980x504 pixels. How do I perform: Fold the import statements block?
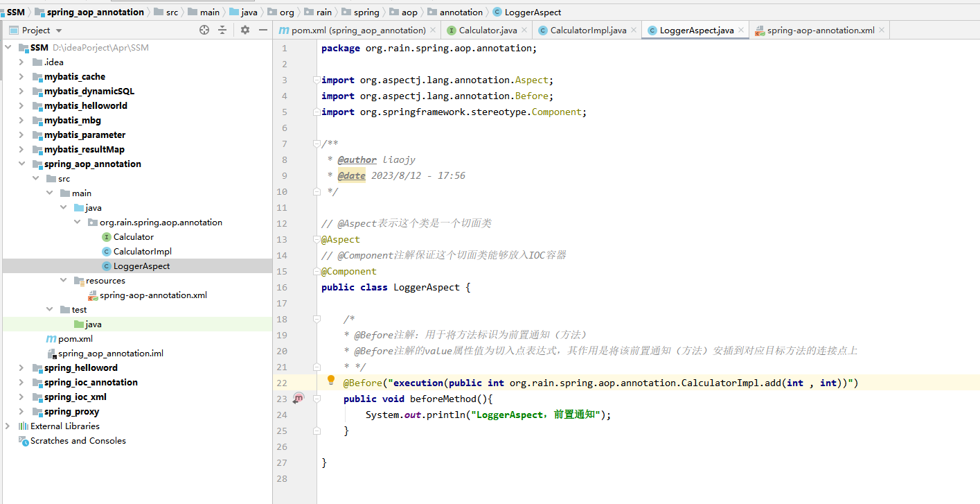pyautogui.click(x=317, y=80)
